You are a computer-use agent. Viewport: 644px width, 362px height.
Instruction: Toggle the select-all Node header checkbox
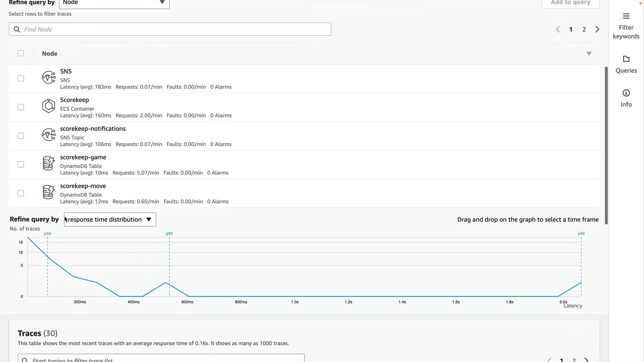click(21, 53)
